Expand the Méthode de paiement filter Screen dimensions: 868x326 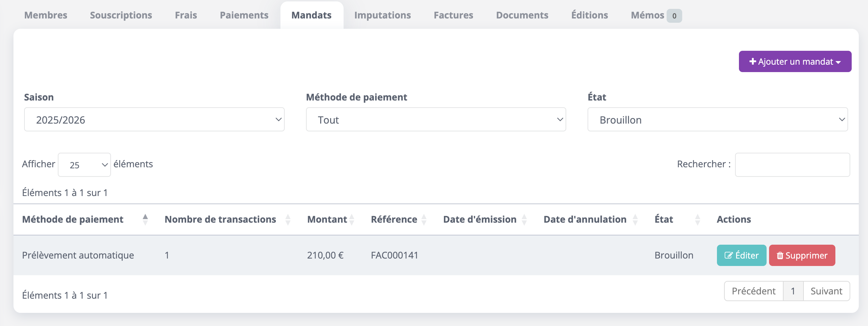(436, 120)
